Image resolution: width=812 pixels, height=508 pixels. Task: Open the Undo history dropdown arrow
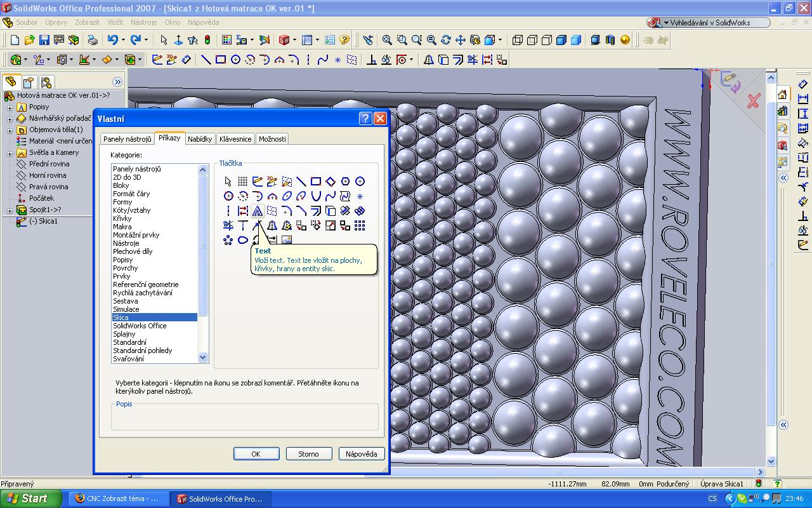coord(123,40)
